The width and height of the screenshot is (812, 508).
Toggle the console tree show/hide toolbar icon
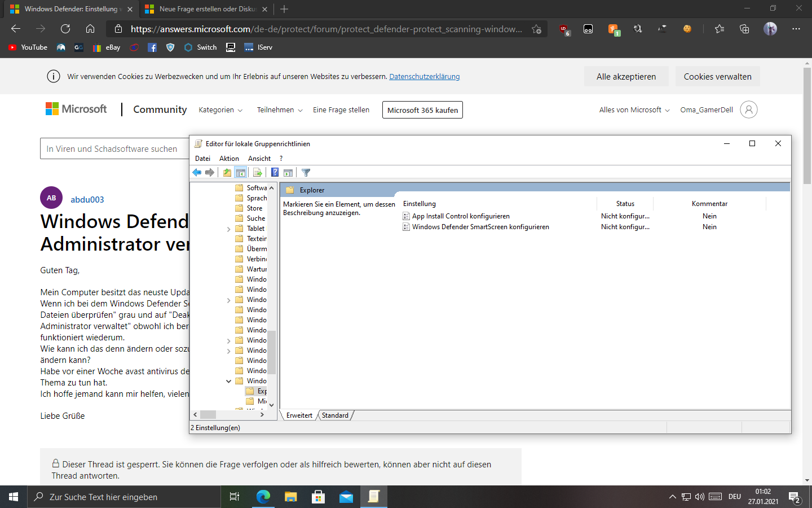pyautogui.click(x=241, y=173)
